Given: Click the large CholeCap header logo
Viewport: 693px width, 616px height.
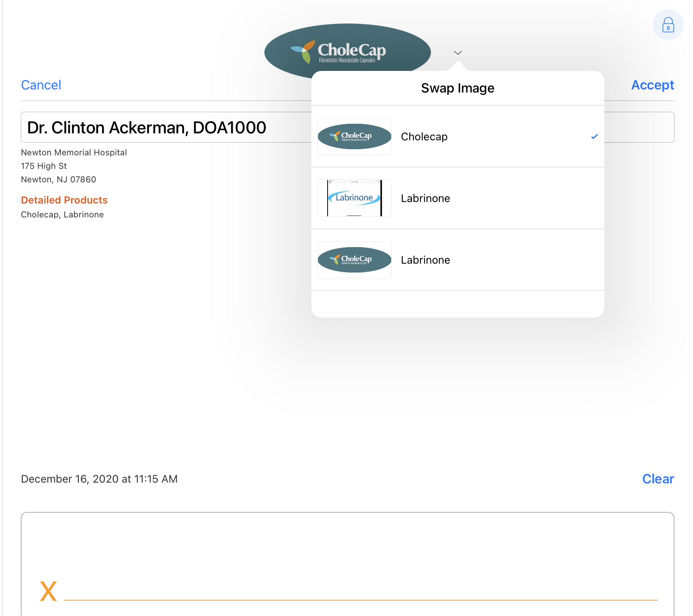Looking at the screenshot, I should tap(347, 50).
